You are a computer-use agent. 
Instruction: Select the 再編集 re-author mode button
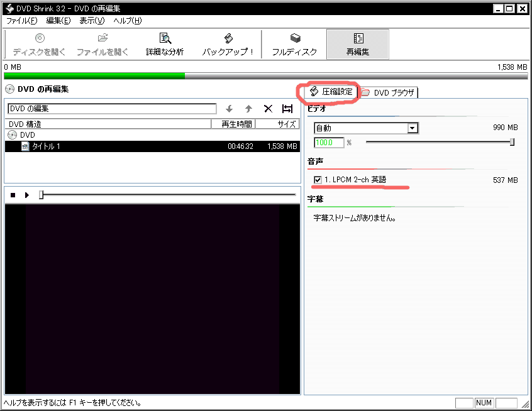coord(358,45)
